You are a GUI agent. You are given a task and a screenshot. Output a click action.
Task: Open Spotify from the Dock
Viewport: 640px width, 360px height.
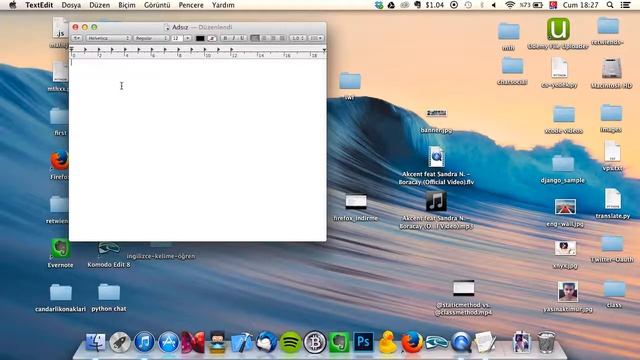[x=290, y=342]
